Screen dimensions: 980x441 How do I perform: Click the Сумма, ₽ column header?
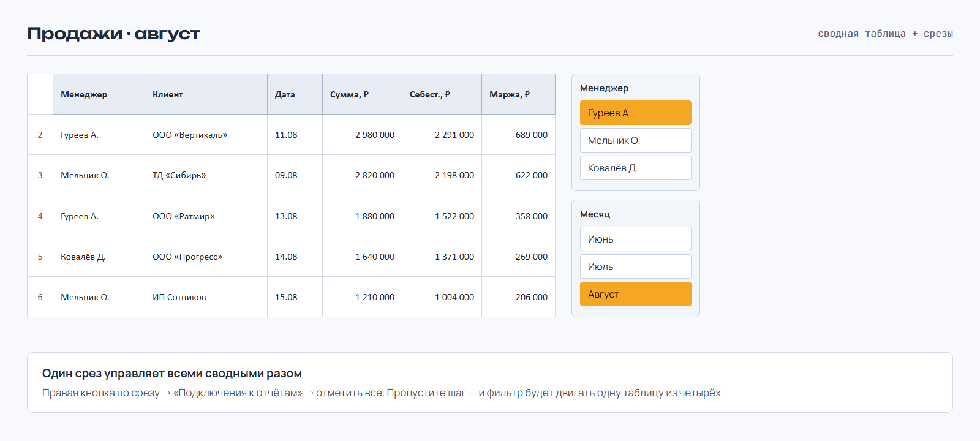(x=363, y=94)
